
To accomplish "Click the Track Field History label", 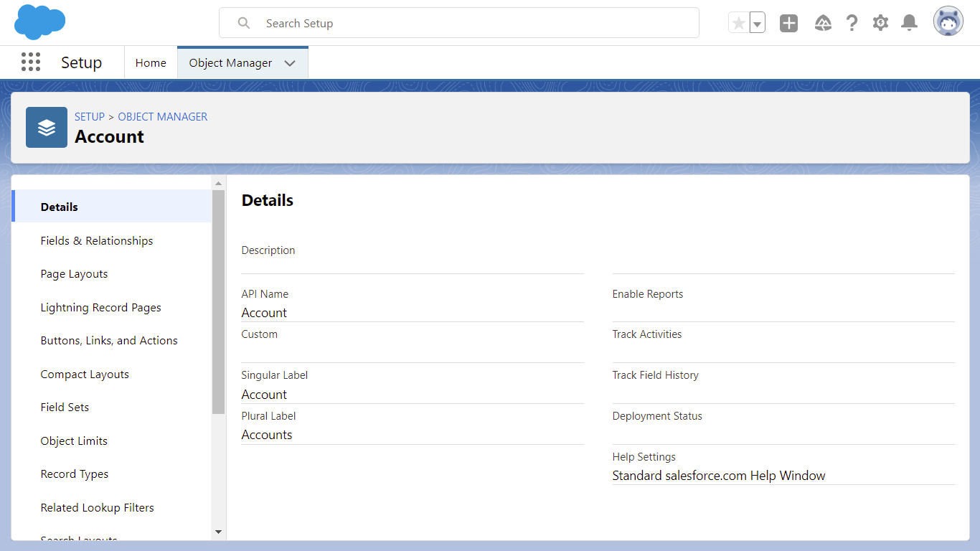I will (656, 375).
